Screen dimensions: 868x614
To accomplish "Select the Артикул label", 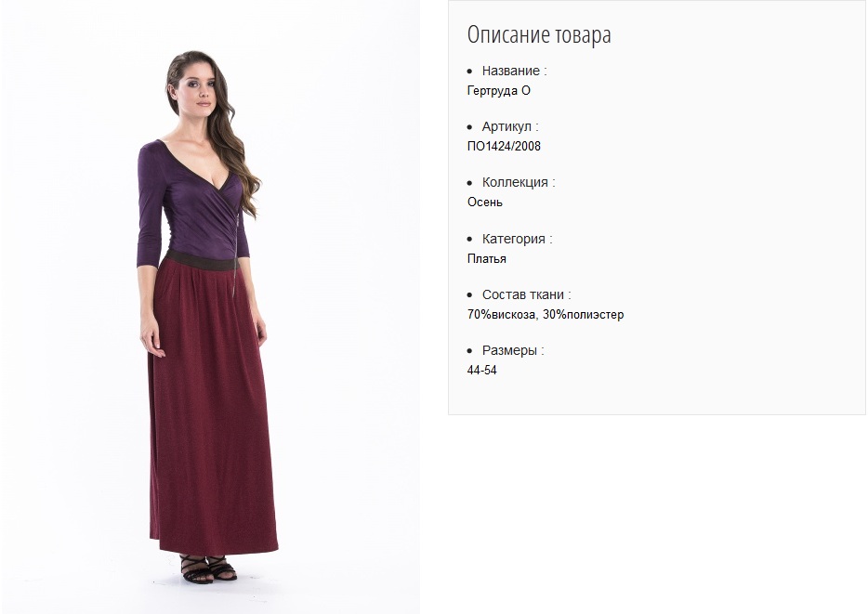I will pyautogui.click(x=510, y=126).
